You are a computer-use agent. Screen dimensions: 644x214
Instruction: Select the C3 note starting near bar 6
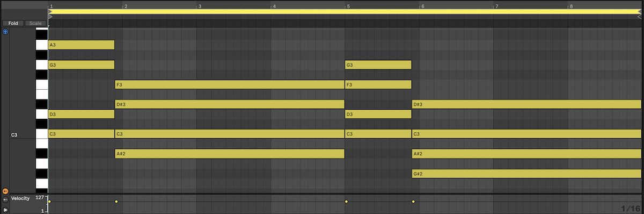(526, 134)
